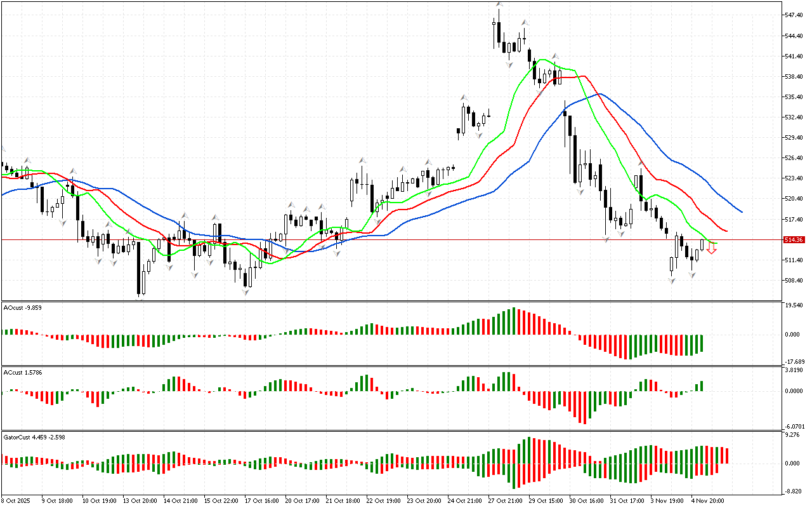
Task: Select the up fractal above the highest candle
Action: pos(499,4)
